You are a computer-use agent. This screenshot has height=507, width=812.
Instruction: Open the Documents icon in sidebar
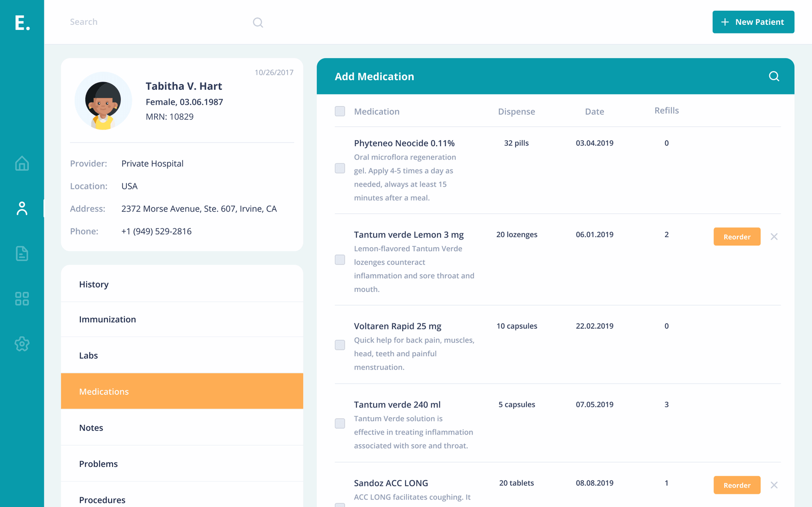22,253
